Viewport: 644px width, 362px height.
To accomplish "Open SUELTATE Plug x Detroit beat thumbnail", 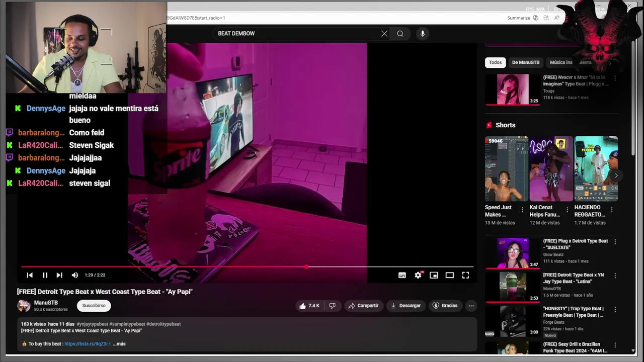I will 513,253.
